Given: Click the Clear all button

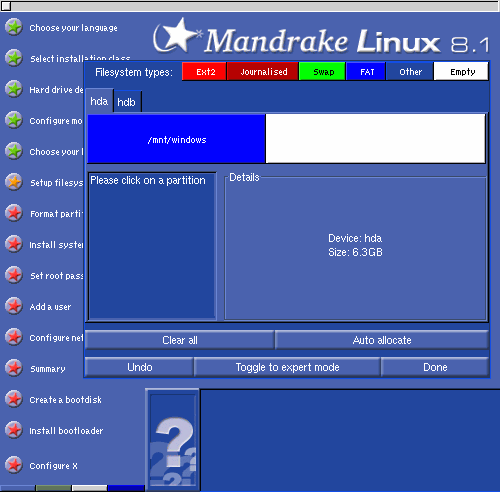Looking at the screenshot, I should (180, 340).
